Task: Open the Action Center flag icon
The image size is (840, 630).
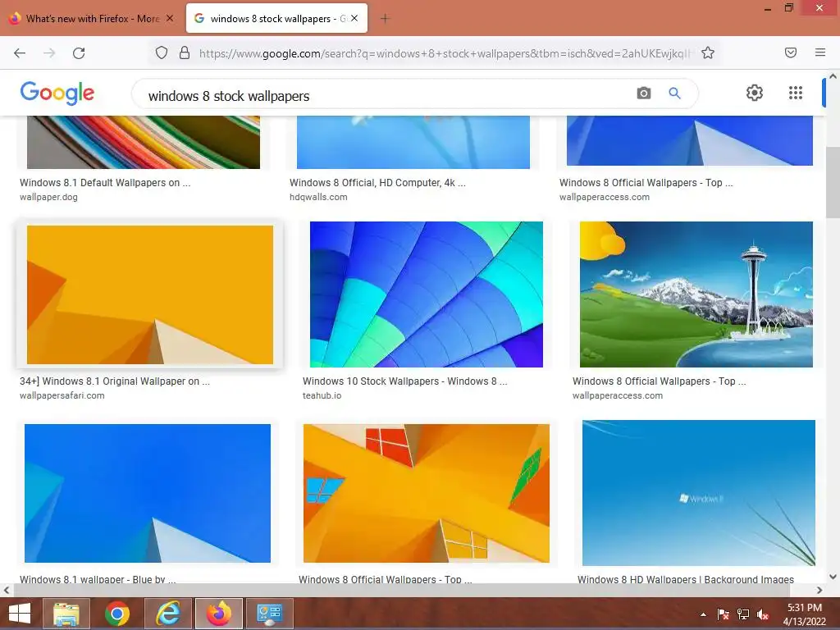Action: click(x=723, y=614)
